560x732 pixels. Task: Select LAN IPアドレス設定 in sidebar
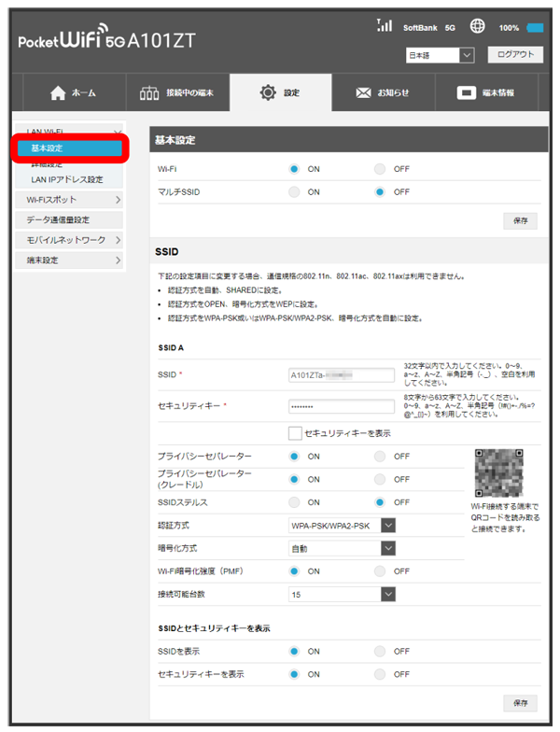[x=67, y=179]
